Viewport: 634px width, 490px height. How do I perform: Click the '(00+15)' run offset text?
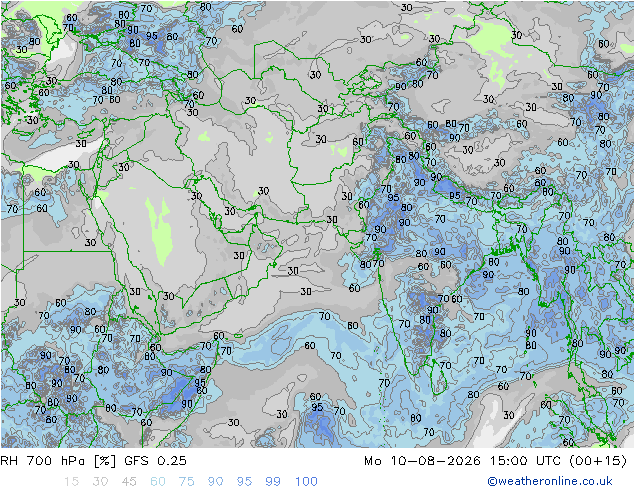click(598, 461)
